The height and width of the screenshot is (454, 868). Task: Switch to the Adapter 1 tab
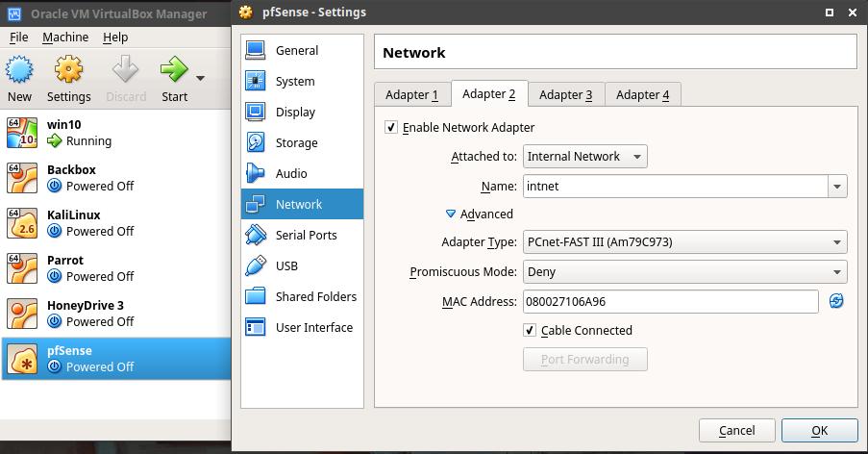[411, 94]
